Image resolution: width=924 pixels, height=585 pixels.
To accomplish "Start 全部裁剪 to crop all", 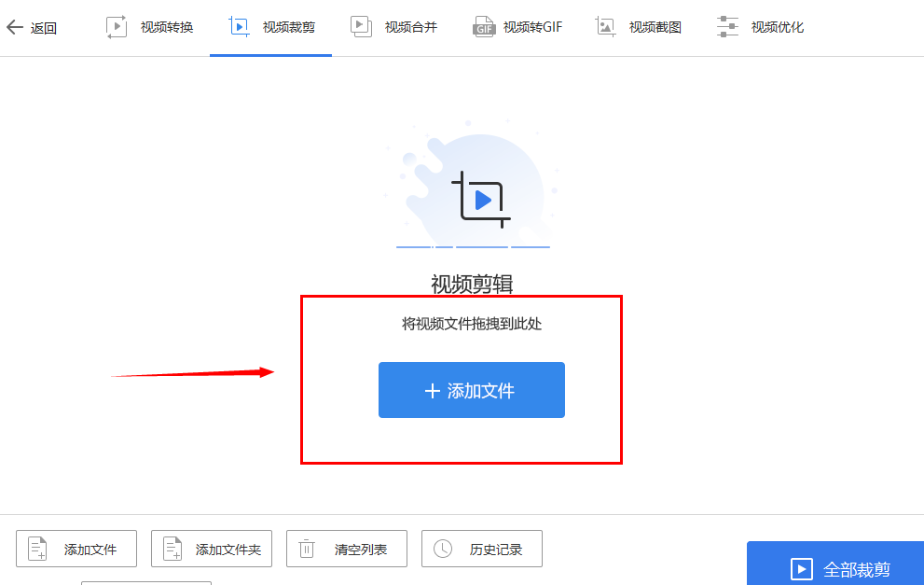I will (835, 564).
